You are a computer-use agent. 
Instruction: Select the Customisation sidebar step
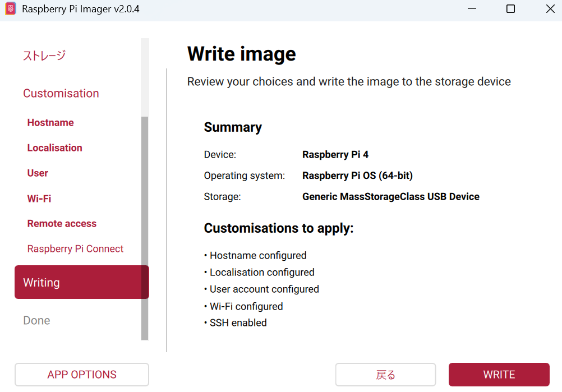coord(61,93)
